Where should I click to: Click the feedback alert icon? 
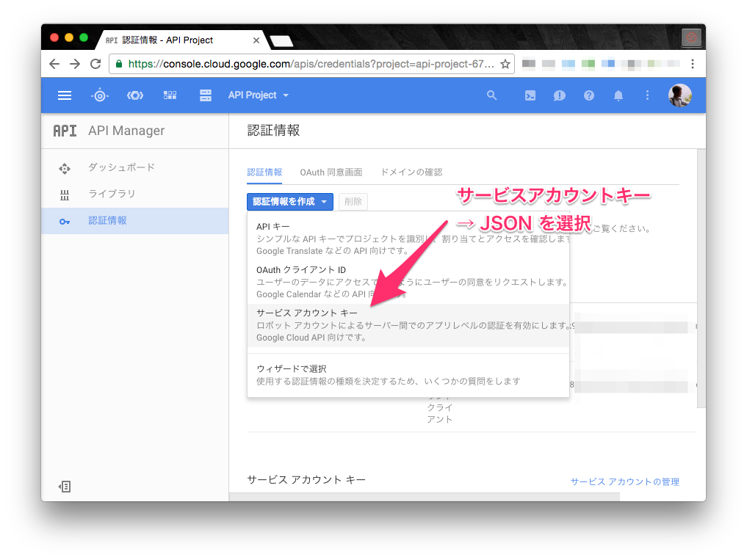pos(559,95)
